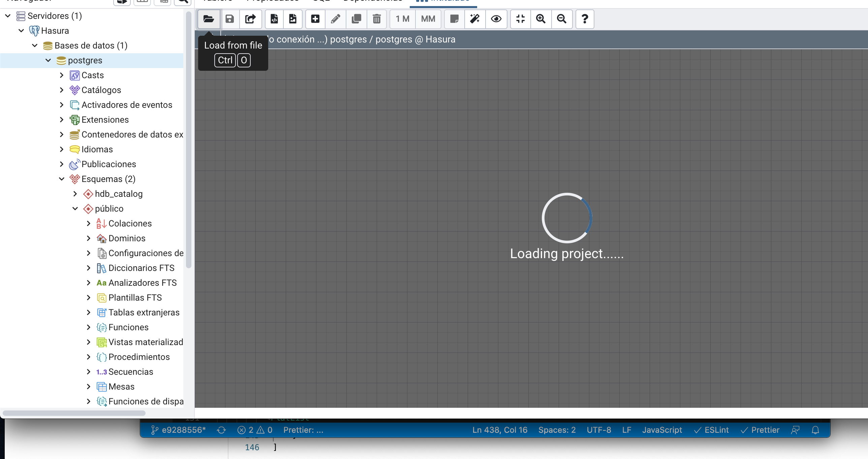Click the Add table plus icon
Image resolution: width=868 pixels, height=459 pixels.
tap(315, 19)
